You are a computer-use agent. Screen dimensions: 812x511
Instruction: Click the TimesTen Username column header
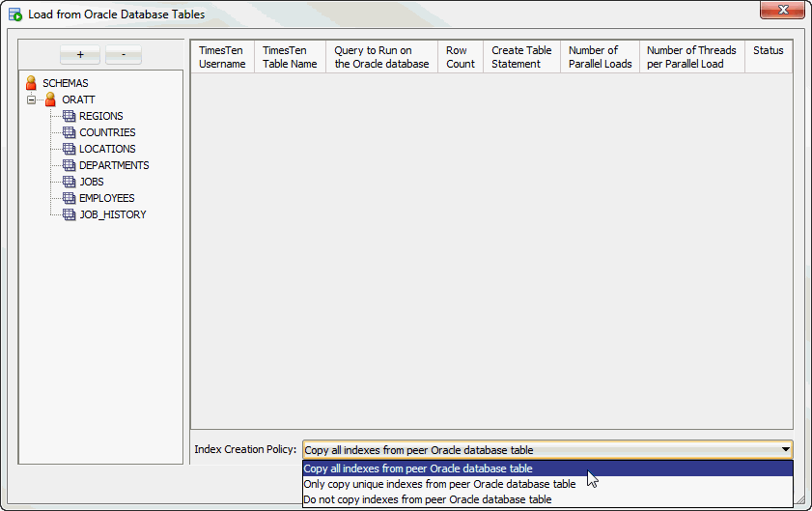(223, 57)
